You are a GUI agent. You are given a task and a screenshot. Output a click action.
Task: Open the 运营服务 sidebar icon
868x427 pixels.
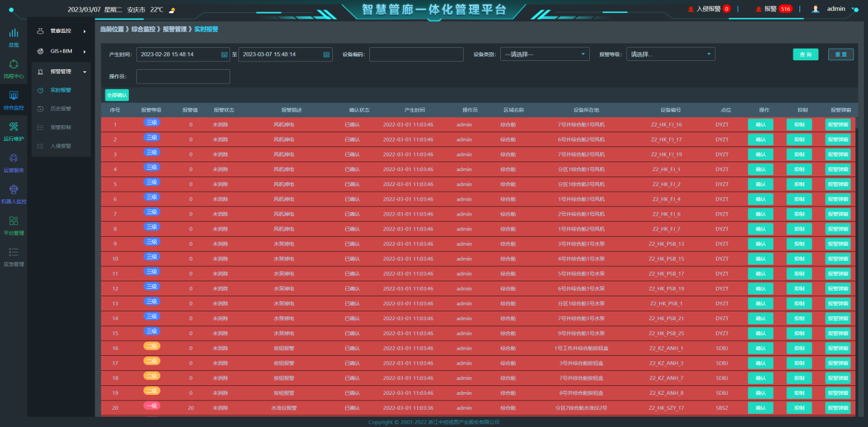[14, 158]
